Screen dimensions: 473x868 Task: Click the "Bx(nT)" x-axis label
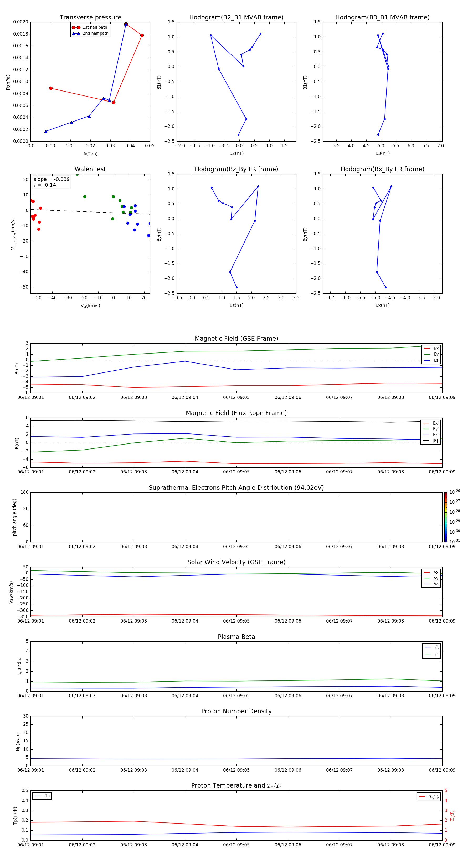[382, 305]
